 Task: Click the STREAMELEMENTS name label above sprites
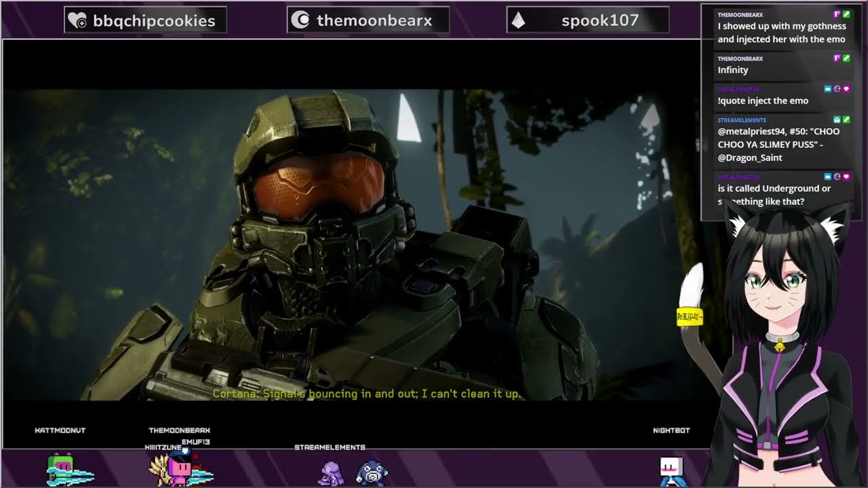pos(330,447)
